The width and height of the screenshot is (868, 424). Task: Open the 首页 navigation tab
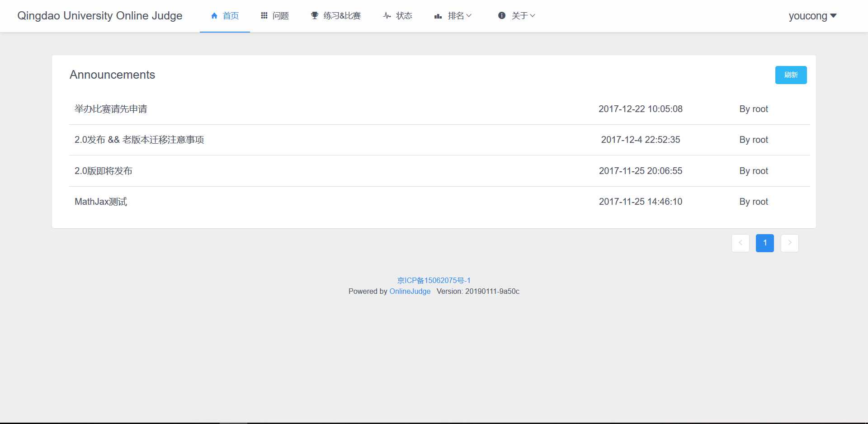(225, 16)
